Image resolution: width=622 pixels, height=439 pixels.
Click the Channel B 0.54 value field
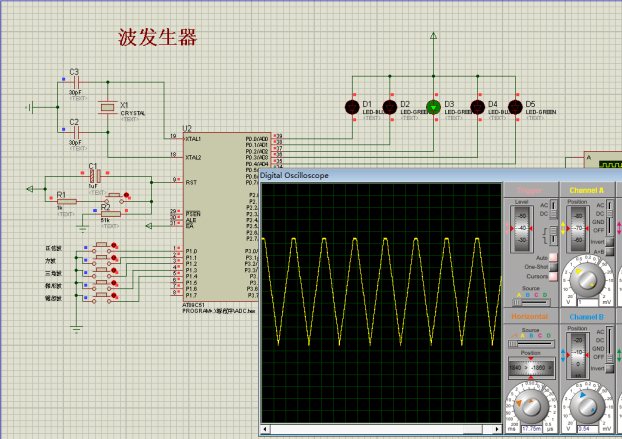(x=587, y=429)
